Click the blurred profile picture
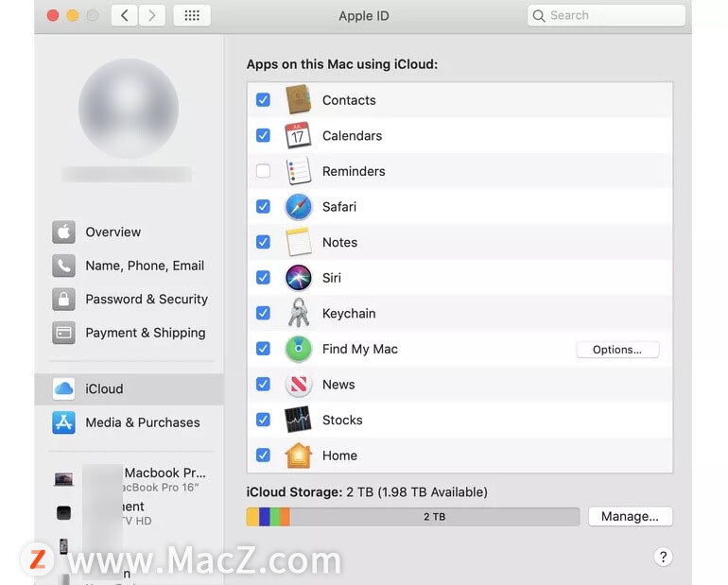Screen dimensions: 728x585 pyautogui.click(x=129, y=109)
